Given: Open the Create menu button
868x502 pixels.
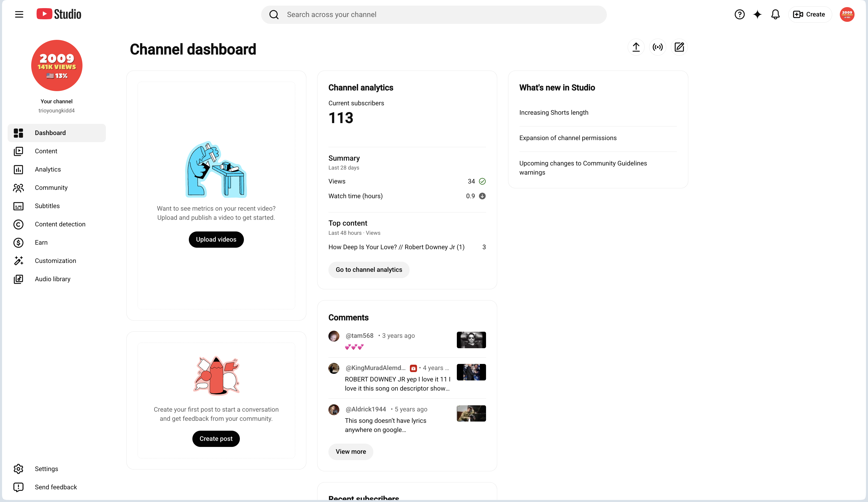Looking at the screenshot, I should point(809,14).
